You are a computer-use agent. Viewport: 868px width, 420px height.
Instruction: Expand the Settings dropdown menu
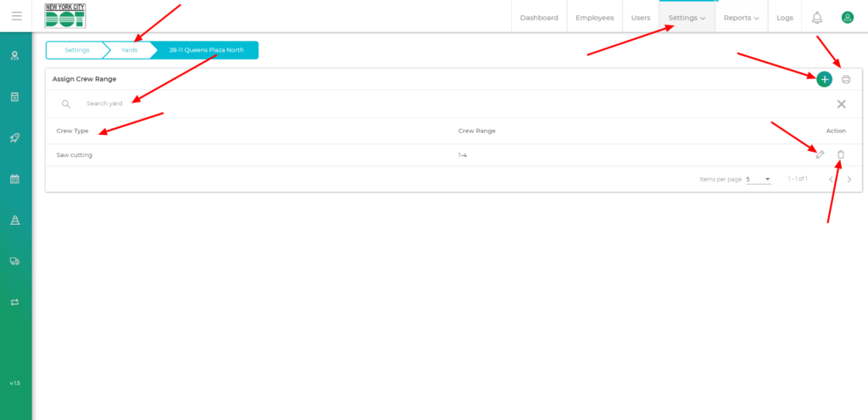tap(687, 18)
